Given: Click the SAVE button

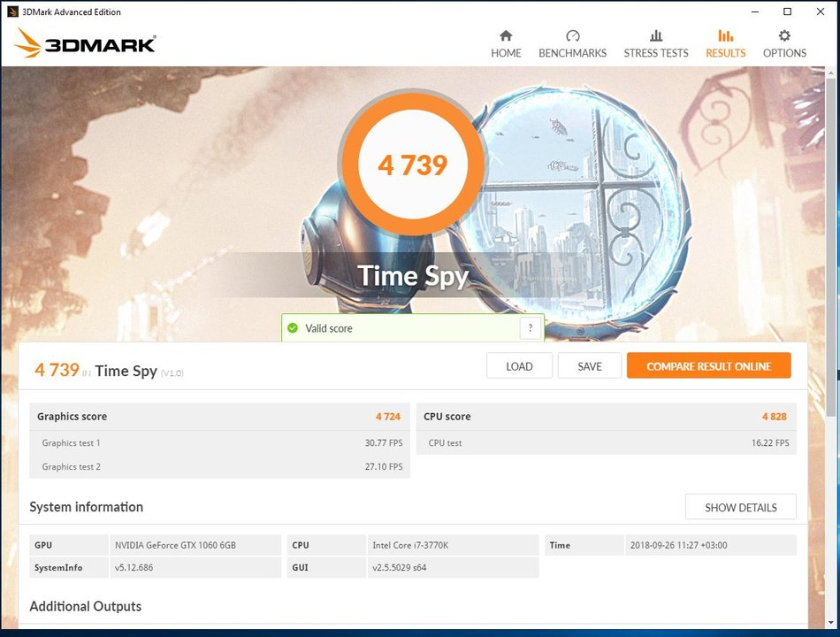Looking at the screenshot, I should pyautogui.click(x=589, y=365).
